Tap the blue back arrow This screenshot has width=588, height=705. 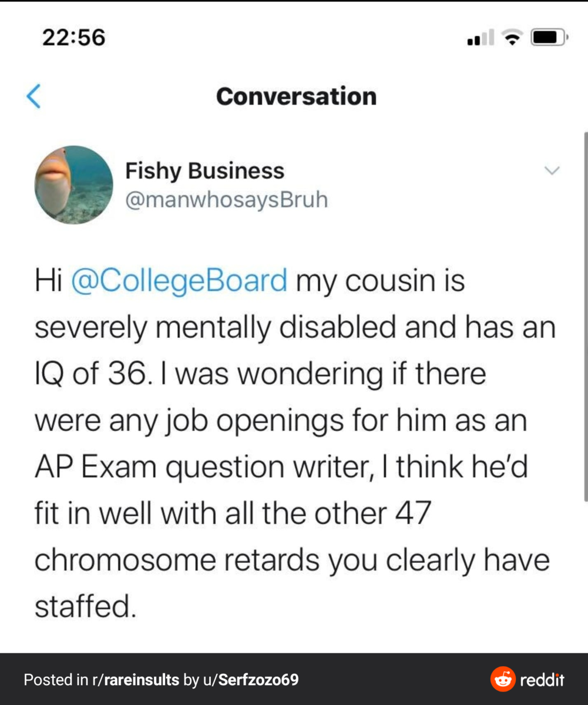33,96
